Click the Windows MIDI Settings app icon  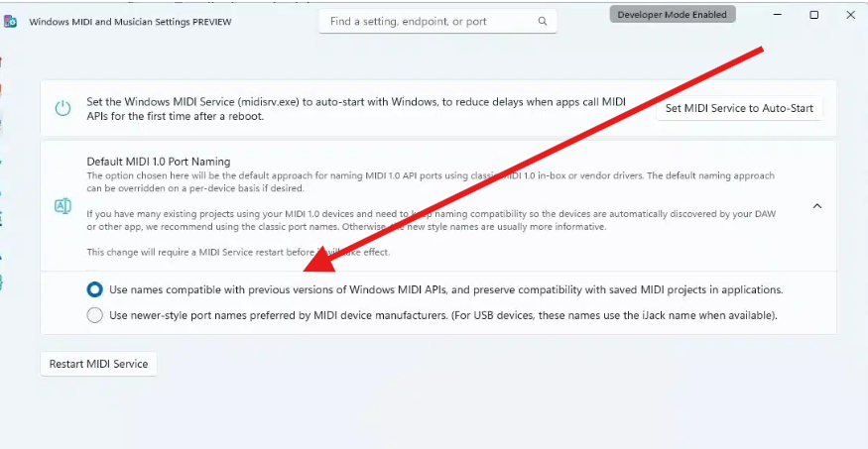[x=10, y=22]
